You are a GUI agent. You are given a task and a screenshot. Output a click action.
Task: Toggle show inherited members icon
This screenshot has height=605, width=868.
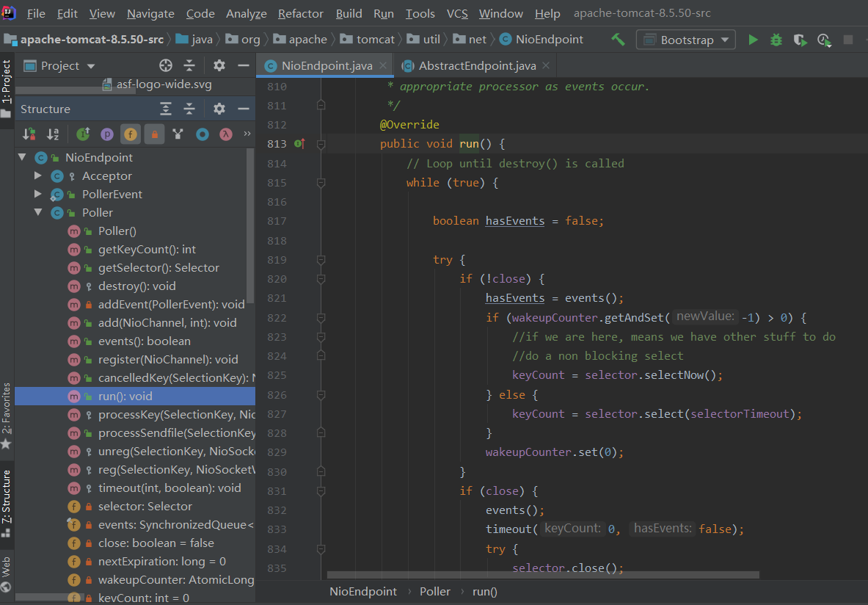tap(83, 134)
